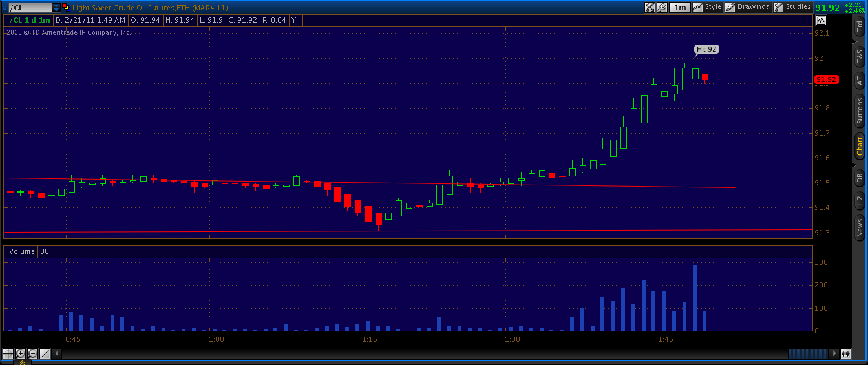Click the Y: field in the data bar
The image size is (868, 365).
tap(295, 20)
